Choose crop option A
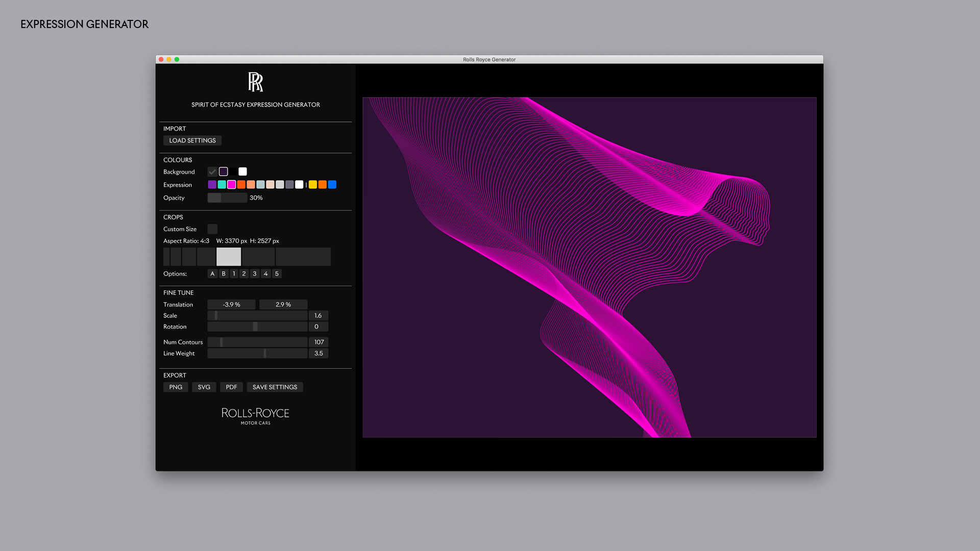The image size is (980, 551). (212, 274)
